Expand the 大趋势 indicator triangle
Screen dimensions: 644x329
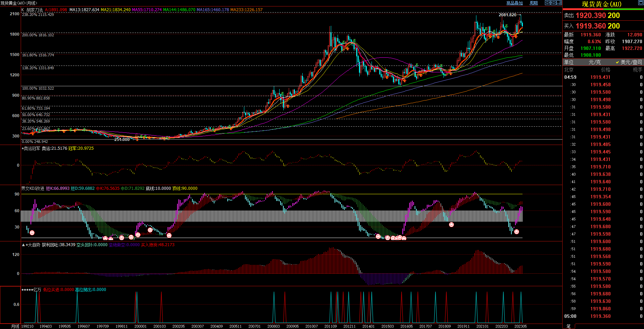pyautogui.click(x=23, y=245)
